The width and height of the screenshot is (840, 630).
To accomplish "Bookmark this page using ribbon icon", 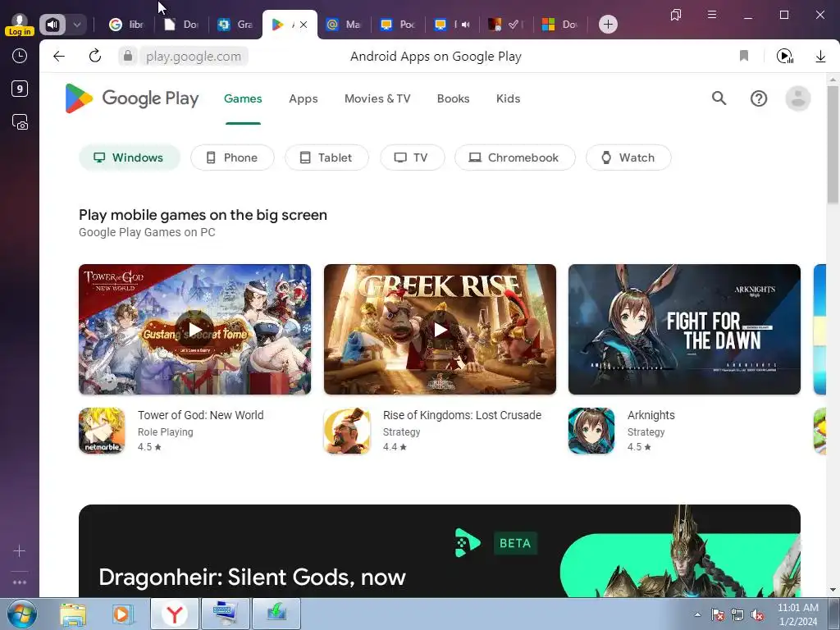I will click(x=743, y=56).
